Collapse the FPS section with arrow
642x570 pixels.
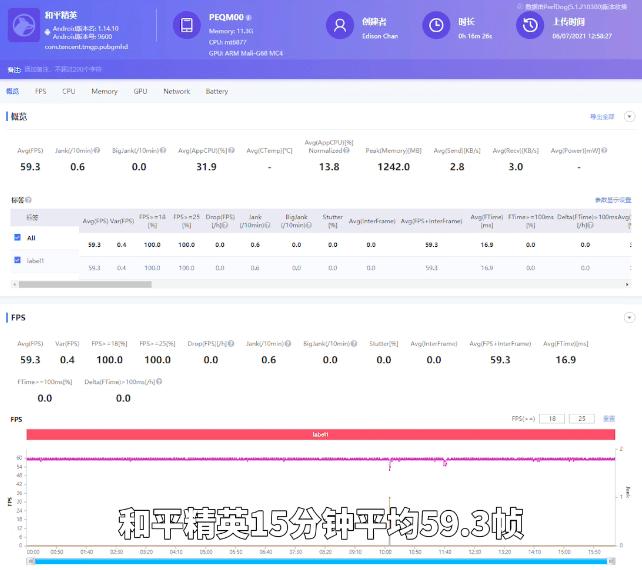click(629, 317)
